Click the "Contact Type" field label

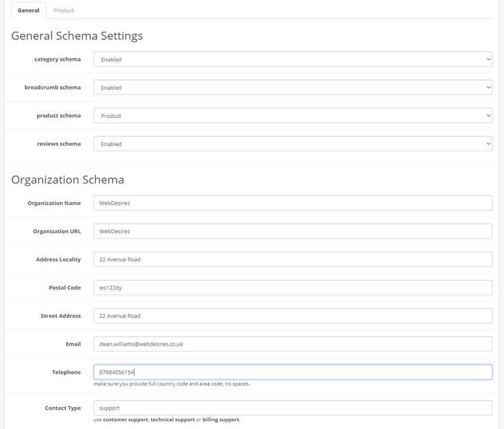63,408
